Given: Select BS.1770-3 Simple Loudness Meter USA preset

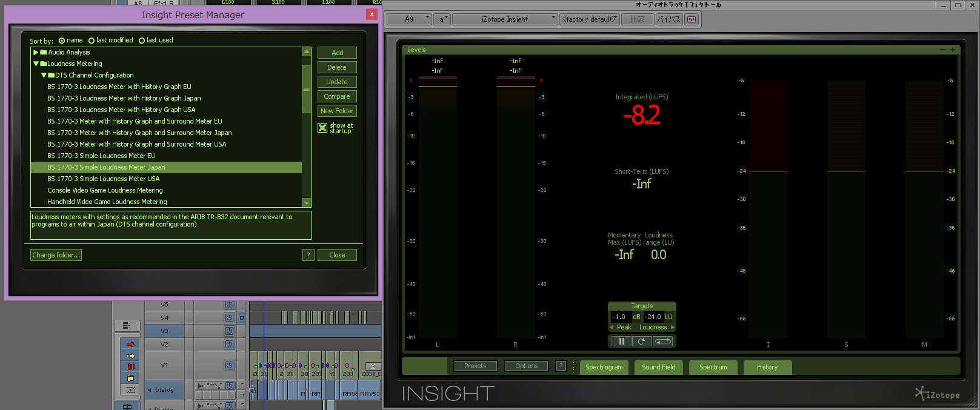Looking at the screenshot, I should pos(104,179).
